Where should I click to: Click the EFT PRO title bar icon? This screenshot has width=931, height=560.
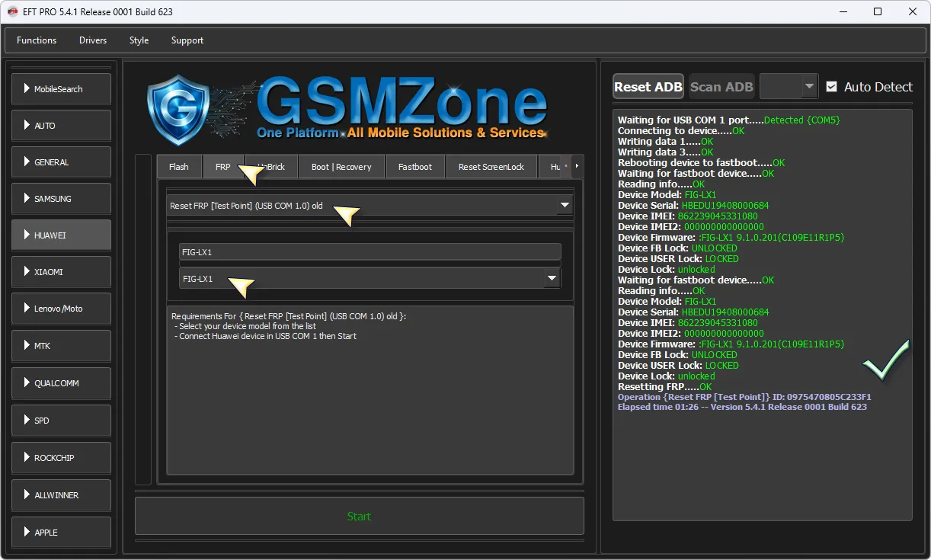(x=13, y=11)
